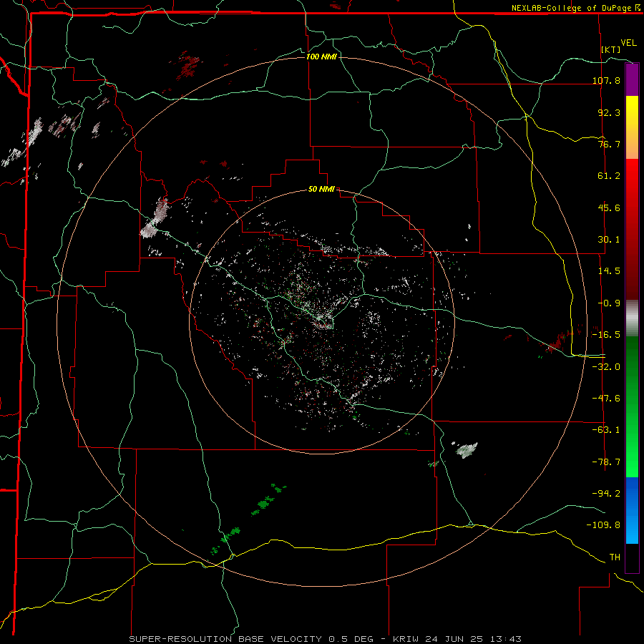
Task: Select the -32.0 legend value
Action: pyautogui.click(x=606, y=367)
